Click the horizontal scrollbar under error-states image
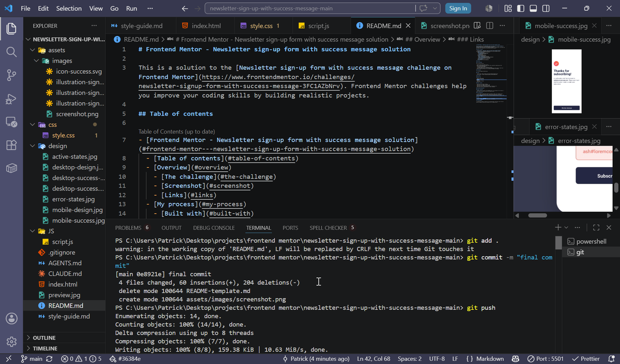The image size is (620, 364). tap(537, 215)
